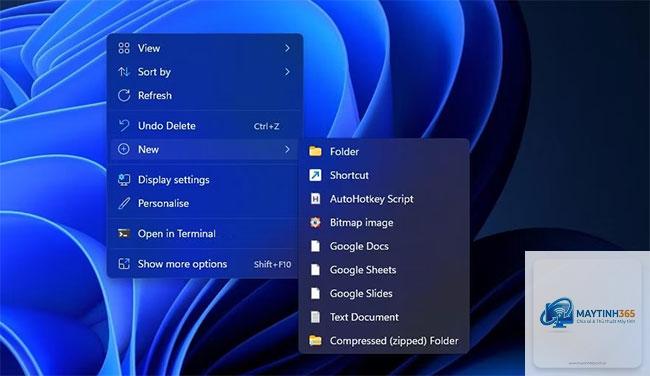Image resolution: width=650 pixels, height=376 pixels.
Task: Click the Undo Delete curved arrow icon
Action: pyautogui.click(x=124, y=126)
